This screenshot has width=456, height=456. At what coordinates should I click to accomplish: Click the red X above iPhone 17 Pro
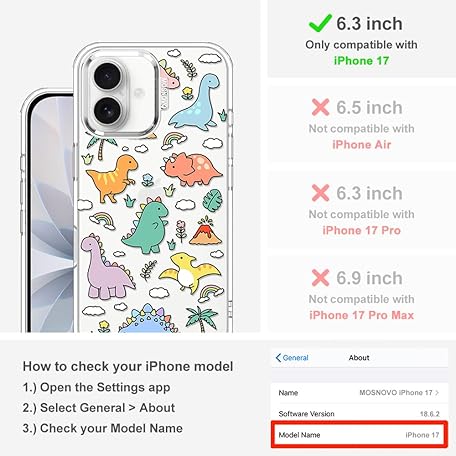(320, 193)
